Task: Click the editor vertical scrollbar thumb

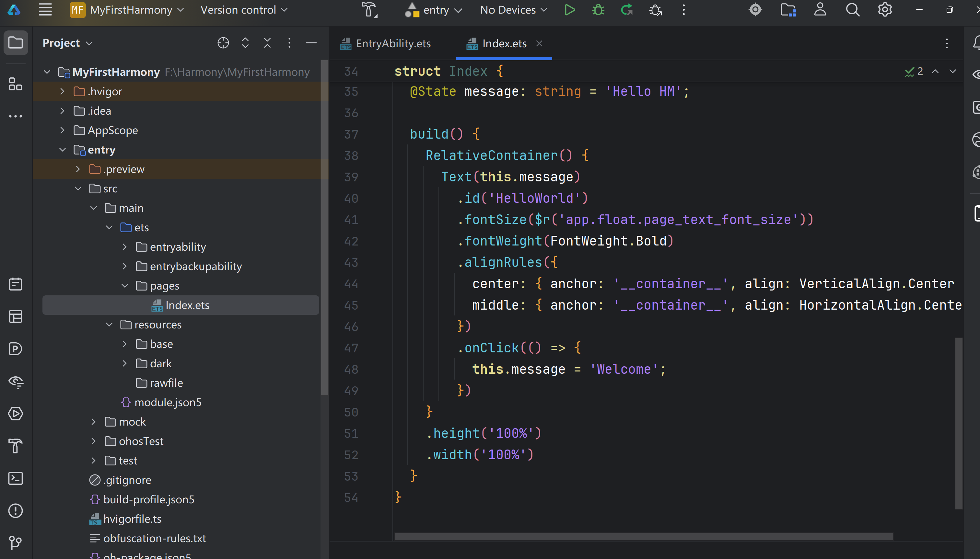Action: point(959,424)
